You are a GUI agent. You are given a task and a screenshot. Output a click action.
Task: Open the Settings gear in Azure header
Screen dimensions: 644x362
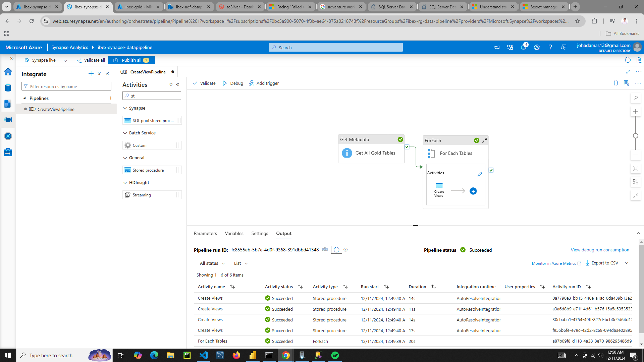[x=537, y=47]
